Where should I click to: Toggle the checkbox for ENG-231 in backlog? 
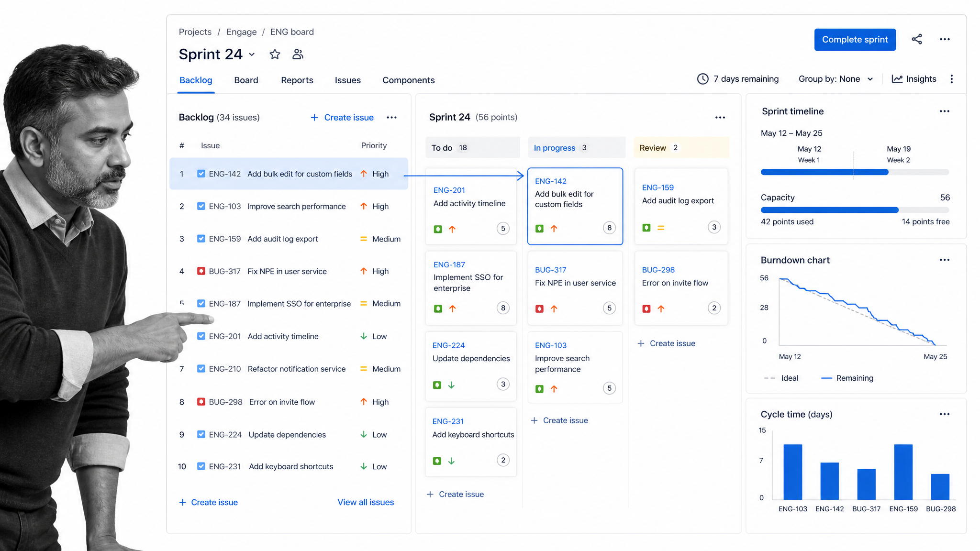(201, 466)
